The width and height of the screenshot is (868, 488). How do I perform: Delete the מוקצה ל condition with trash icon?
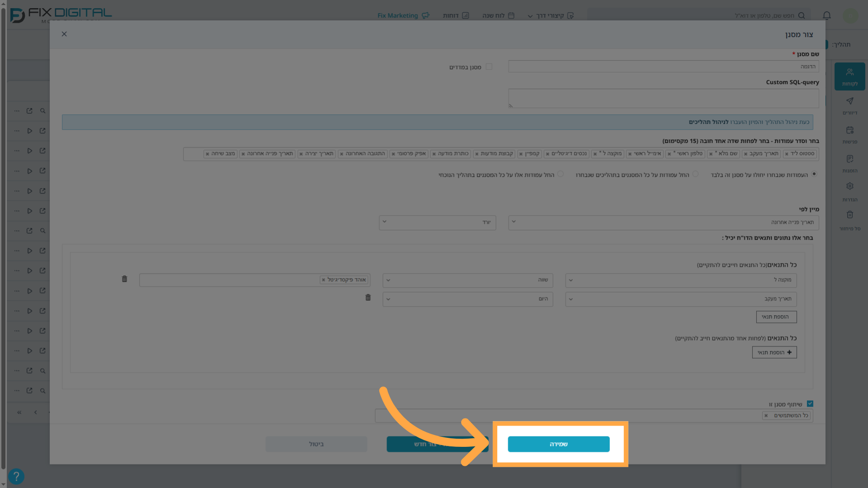[x=124, y=279]
